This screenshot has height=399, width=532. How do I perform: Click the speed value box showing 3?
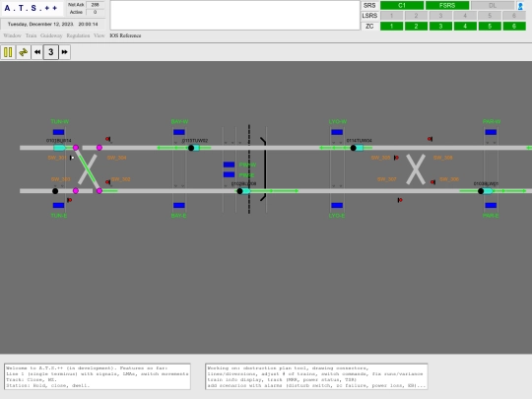click(51, 52)
